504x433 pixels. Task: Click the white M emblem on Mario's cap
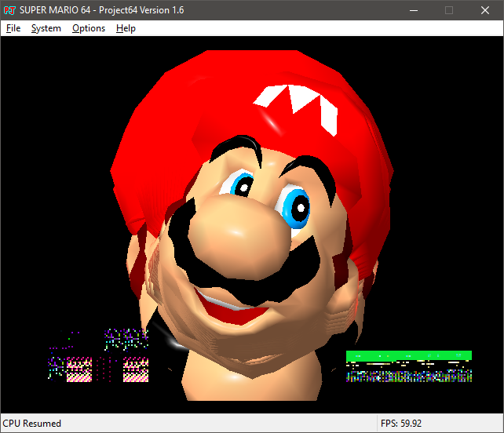tap(296, 109)
